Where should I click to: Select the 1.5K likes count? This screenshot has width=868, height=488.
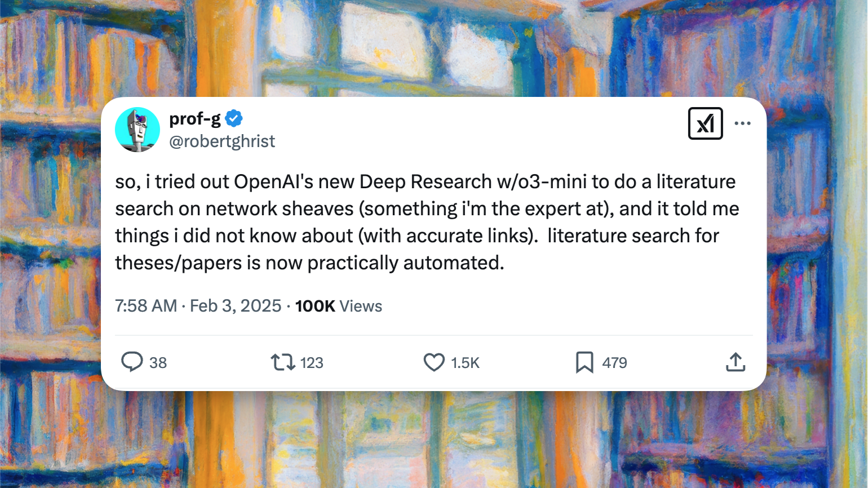click(x=464, y=362)
